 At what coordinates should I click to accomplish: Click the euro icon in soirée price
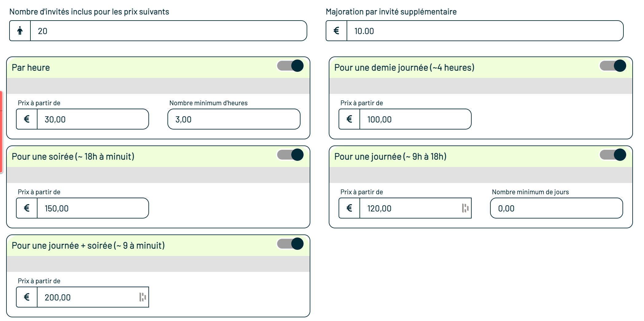pyautogui.click(x=27, y=208)
